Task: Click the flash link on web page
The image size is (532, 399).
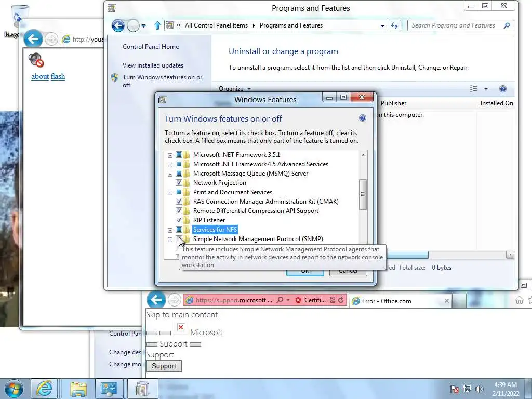Action: (x=58, y=77)
